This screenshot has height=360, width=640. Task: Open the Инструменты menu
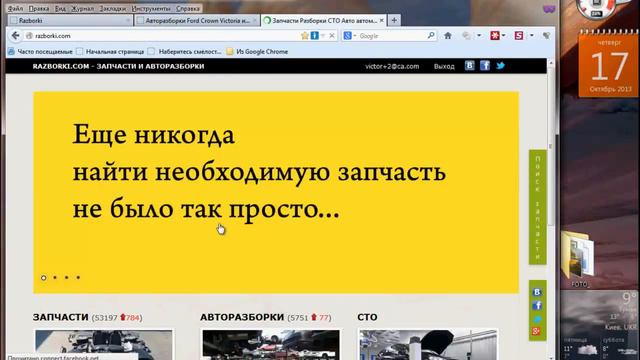tap(151, 8)
